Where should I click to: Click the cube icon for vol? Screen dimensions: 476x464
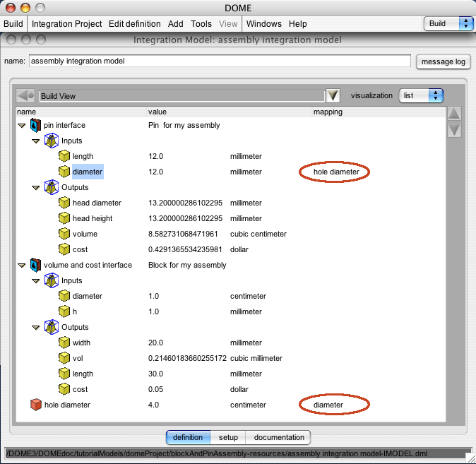click(x=64, y=358)
